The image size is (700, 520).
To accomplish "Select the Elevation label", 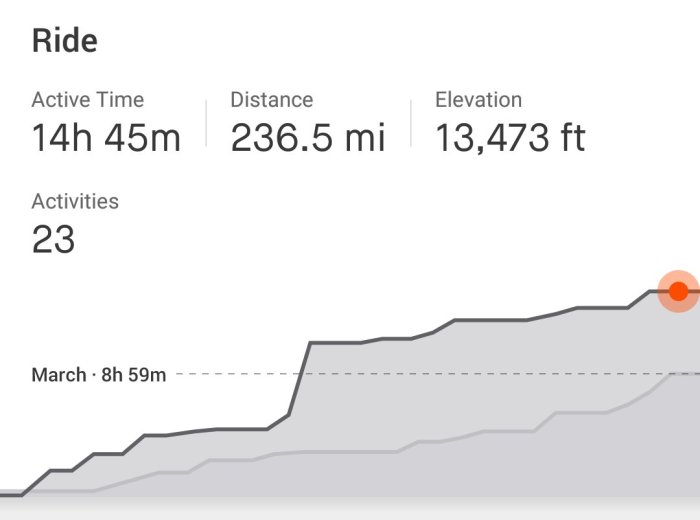I will (x=478, y=100).
